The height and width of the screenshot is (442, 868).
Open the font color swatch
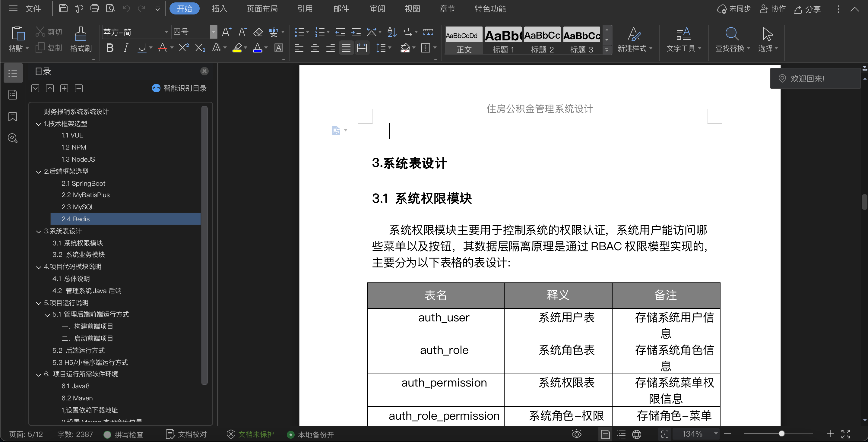[258, 48]
